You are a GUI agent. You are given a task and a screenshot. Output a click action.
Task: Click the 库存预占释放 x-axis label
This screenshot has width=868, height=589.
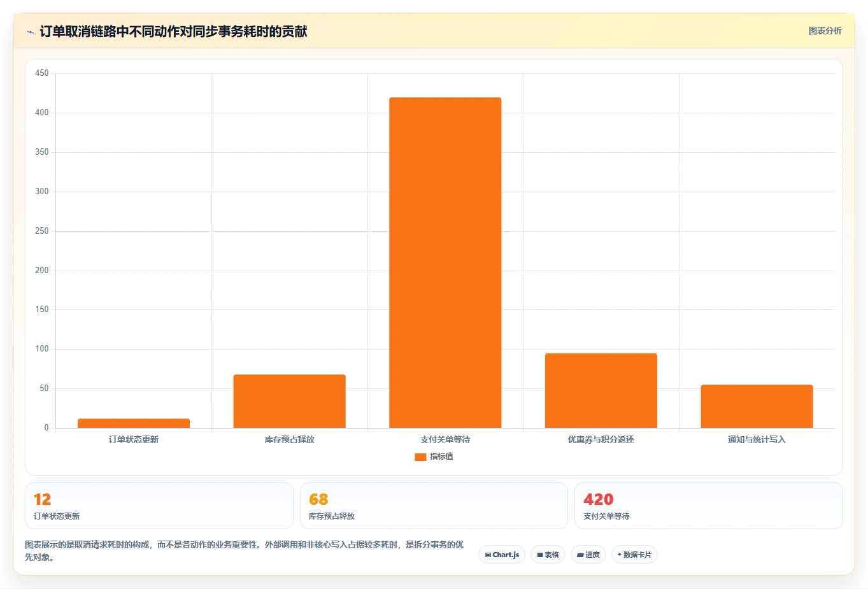click(289, 439)
